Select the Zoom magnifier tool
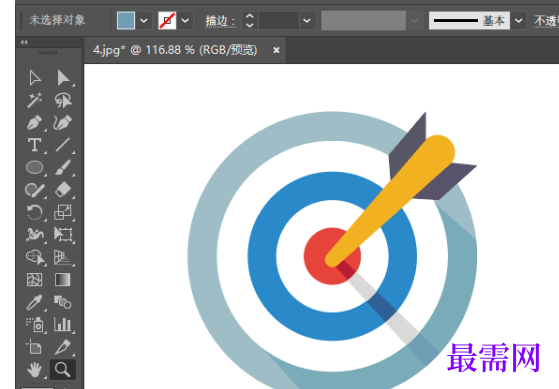Image resolution: width=559 pixels, height=389 pixels. pyautogui.click(x=63, y=369)
